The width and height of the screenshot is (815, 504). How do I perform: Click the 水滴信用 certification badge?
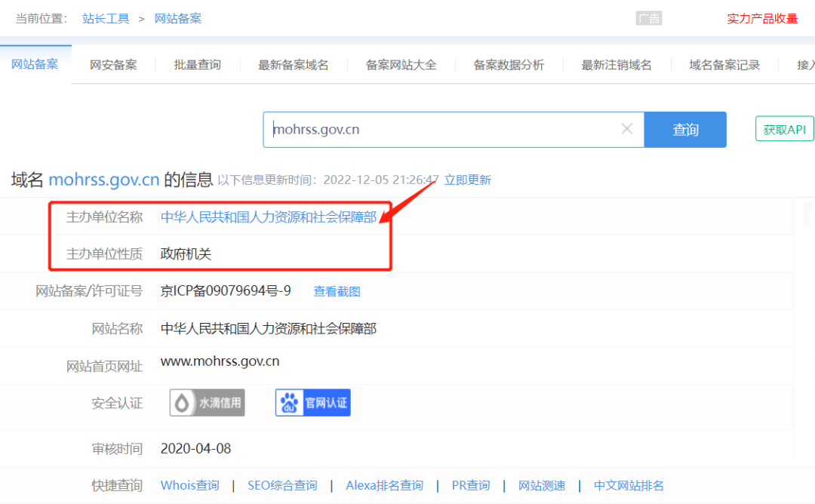pos(207,403)
